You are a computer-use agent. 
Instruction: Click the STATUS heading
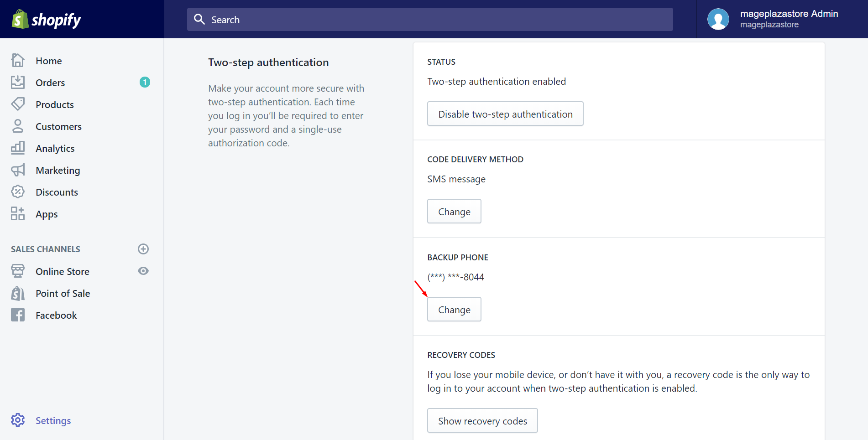(441, 62)
